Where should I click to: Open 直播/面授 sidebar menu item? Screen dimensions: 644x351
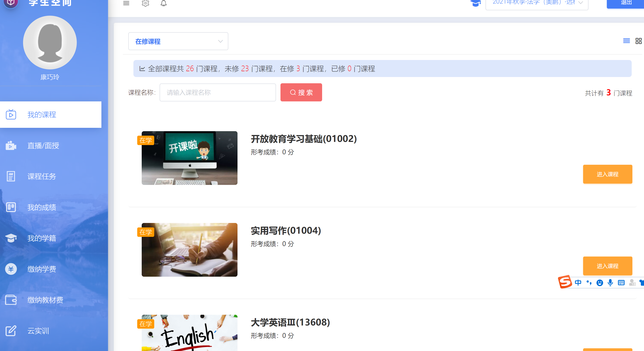pyautogui.click(x=43, y=146)
